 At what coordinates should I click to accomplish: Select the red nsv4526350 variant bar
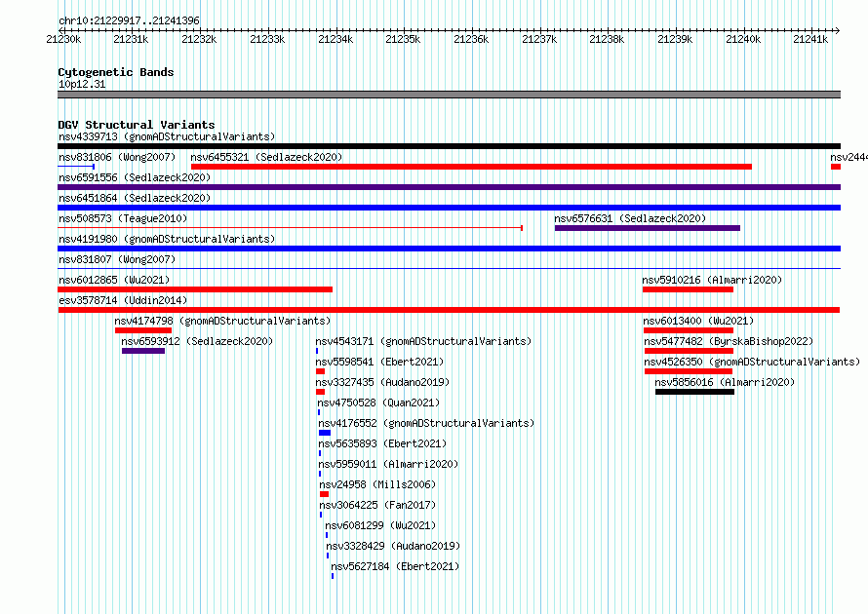point(689,371)
